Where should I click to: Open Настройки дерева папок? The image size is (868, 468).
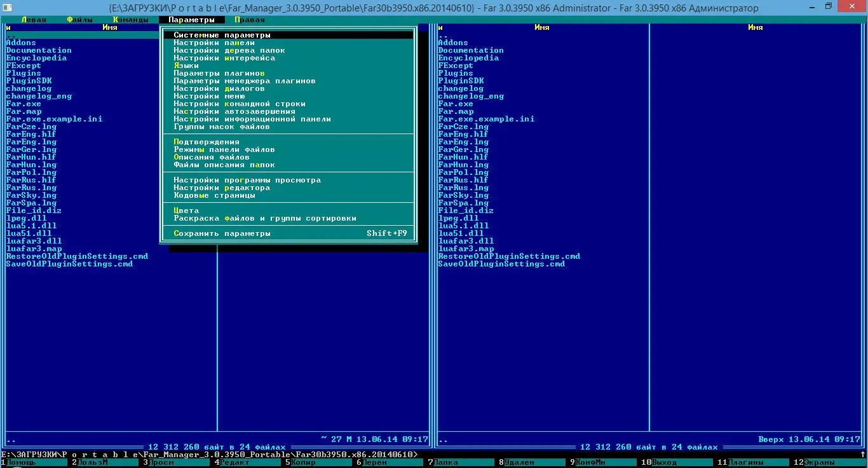[288, 50]
